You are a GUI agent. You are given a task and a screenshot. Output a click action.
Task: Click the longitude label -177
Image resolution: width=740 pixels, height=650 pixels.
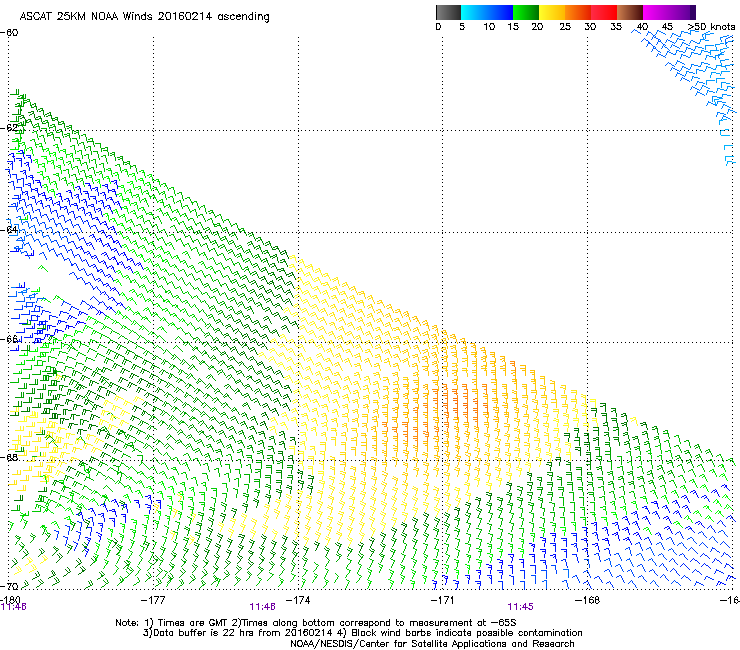coord(153,600)
